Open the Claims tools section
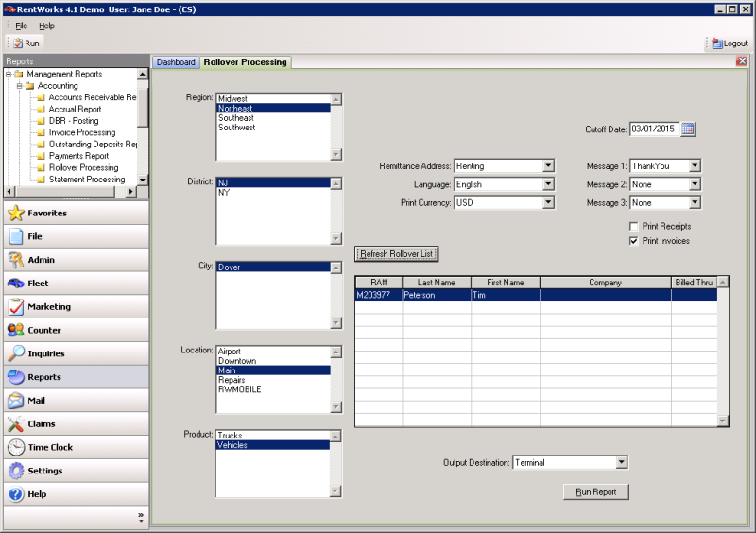Screen dimensions: 756x533 tap(77, 423)
